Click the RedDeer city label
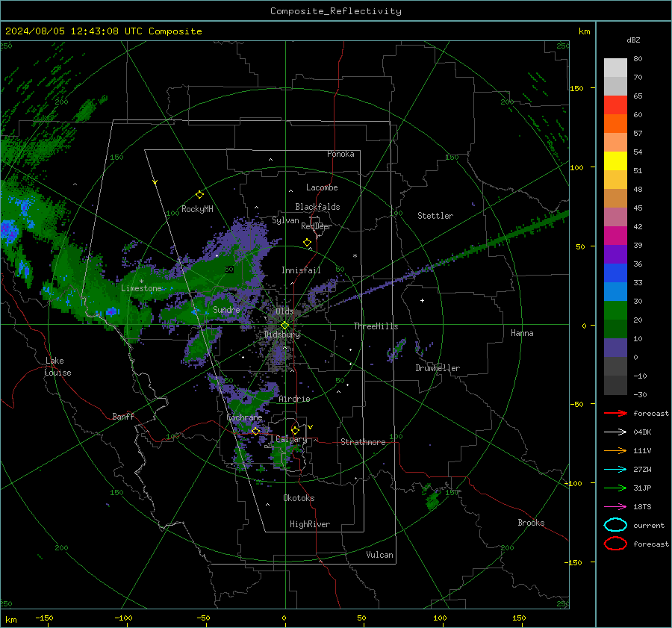The image size is (672, 628). click(317, 226)
